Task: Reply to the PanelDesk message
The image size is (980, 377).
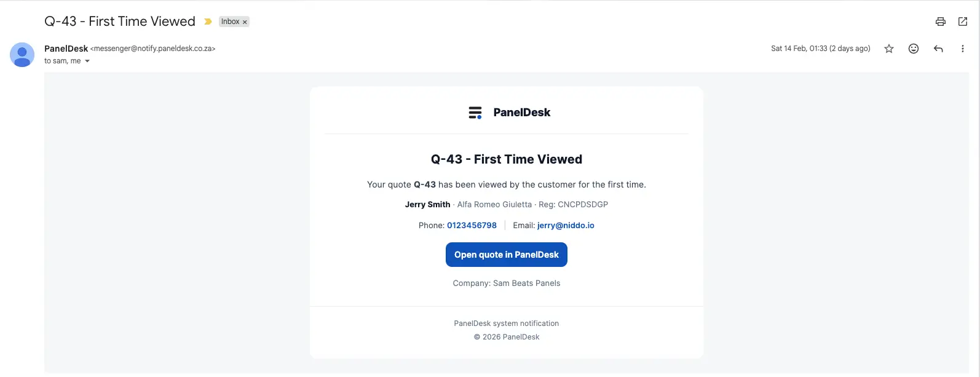Action: 938,49
